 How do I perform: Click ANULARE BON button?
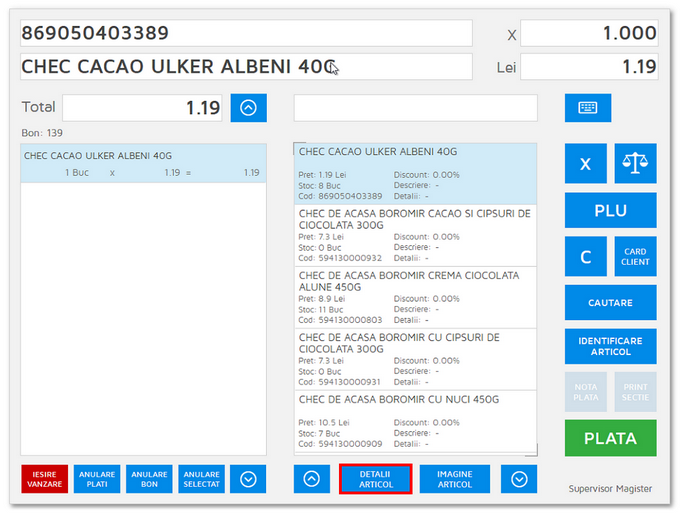(x=149, y=479)
